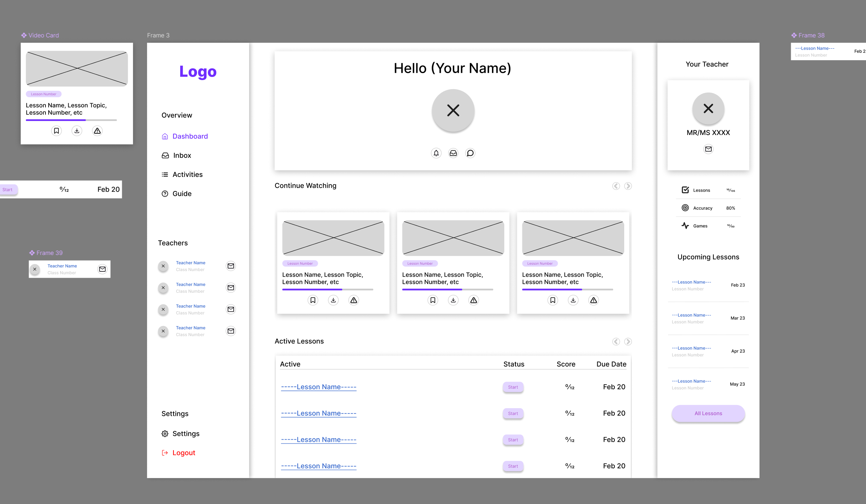Open the Dashboard menu item
866x504 pixels.
(x=190, y=136)
